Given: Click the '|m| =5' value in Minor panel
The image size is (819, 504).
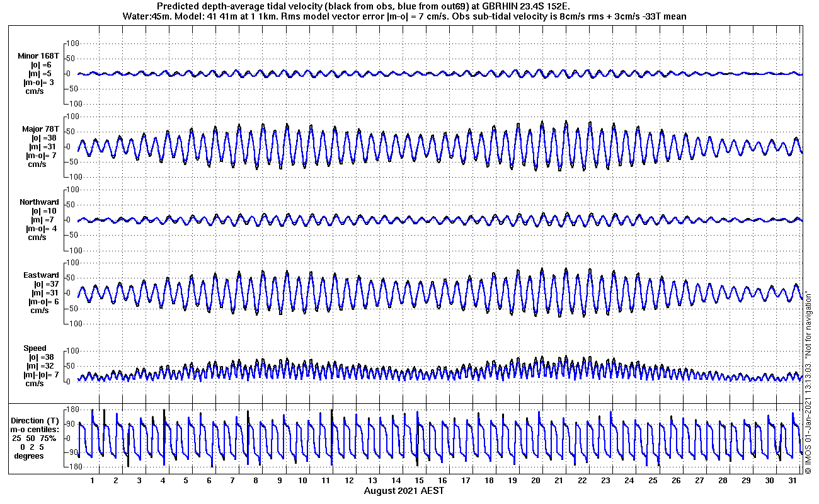Looking at the screenshot, I should [40, 74].
